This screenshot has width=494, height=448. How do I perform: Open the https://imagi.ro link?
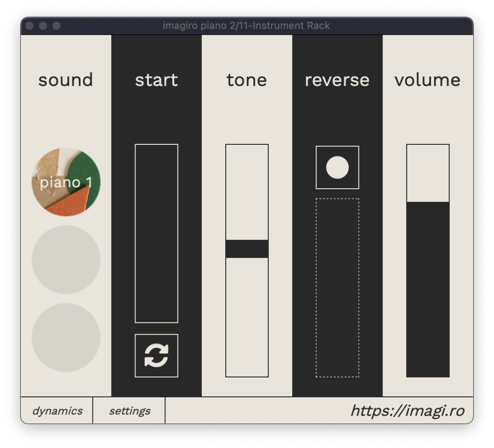click(x=407, y=411)
